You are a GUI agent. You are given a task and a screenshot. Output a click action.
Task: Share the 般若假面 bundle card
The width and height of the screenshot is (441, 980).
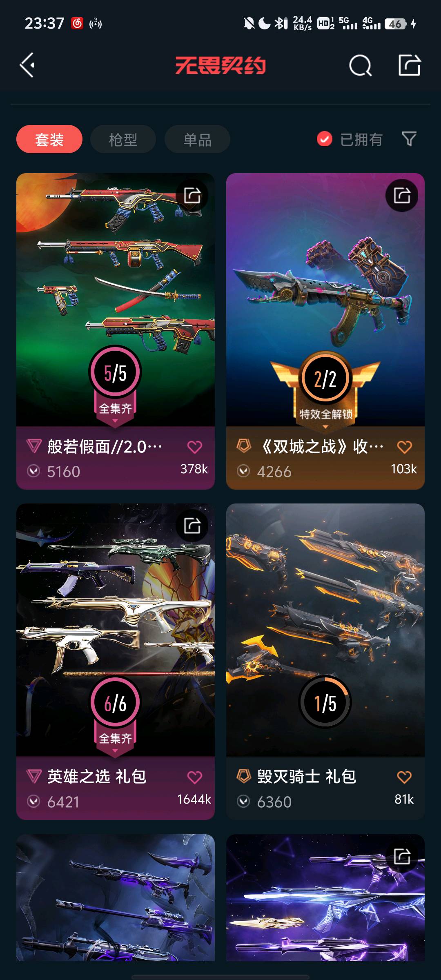192,195
